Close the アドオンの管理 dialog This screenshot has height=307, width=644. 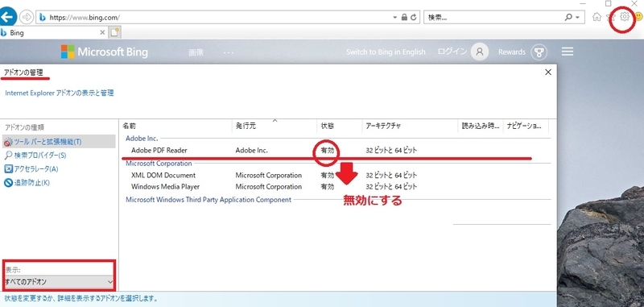click(x=548, y=73)
